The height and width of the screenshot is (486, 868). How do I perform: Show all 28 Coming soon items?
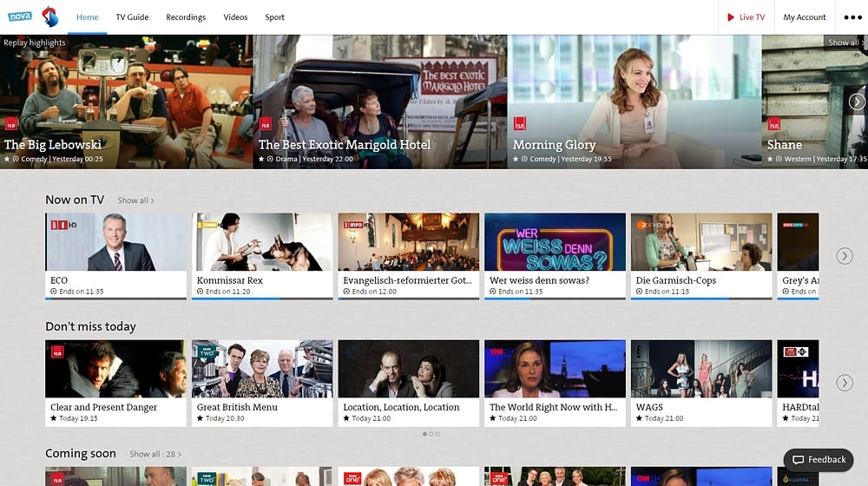[x=155, y=454]
